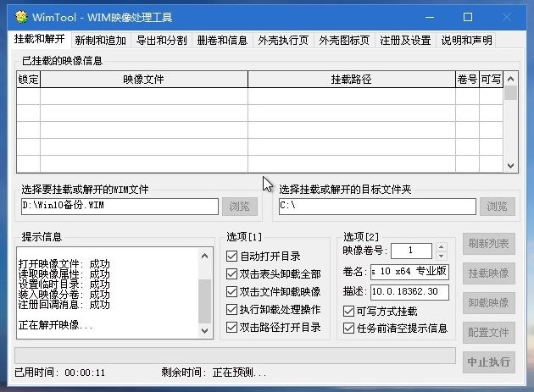Click the 挂载映像 button
Image resolution: width=534 pixels, height=392 pixels.
[x=488, y=273]
